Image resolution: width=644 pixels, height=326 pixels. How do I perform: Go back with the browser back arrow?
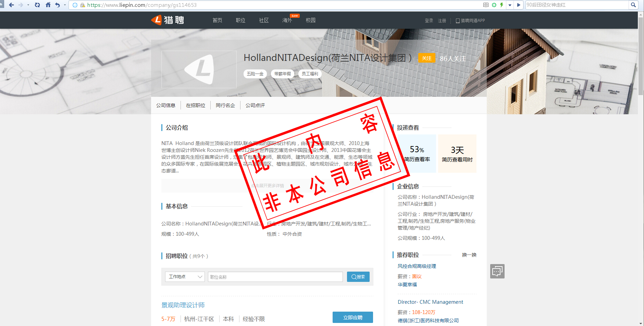point(11,5)
